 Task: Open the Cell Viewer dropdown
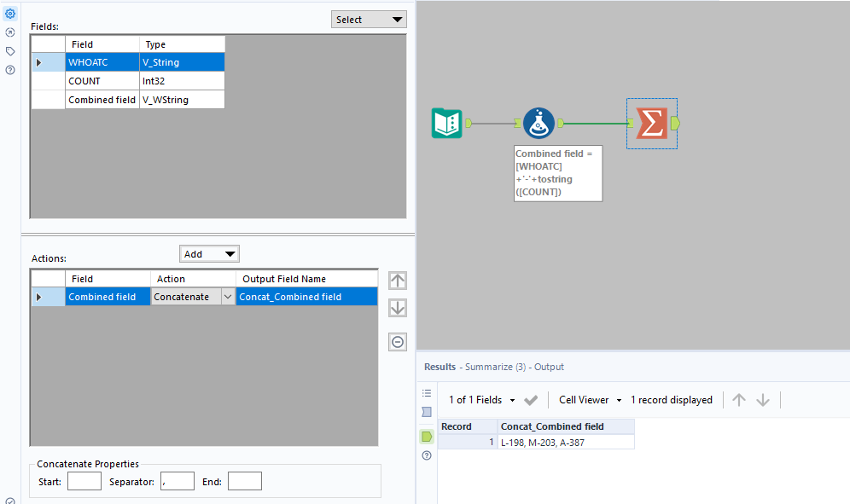tap(589, 399)
